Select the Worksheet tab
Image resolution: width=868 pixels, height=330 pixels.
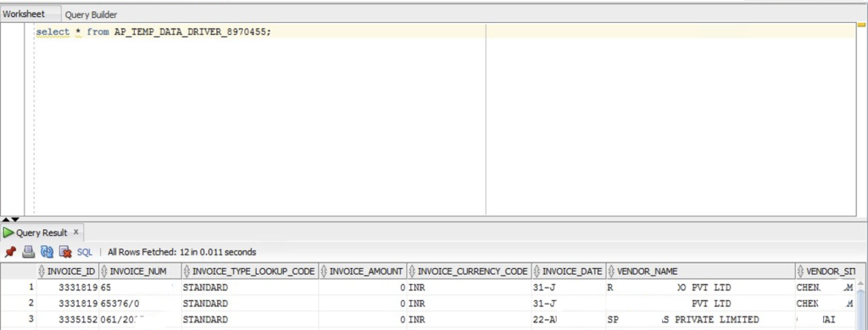(23, 14)
